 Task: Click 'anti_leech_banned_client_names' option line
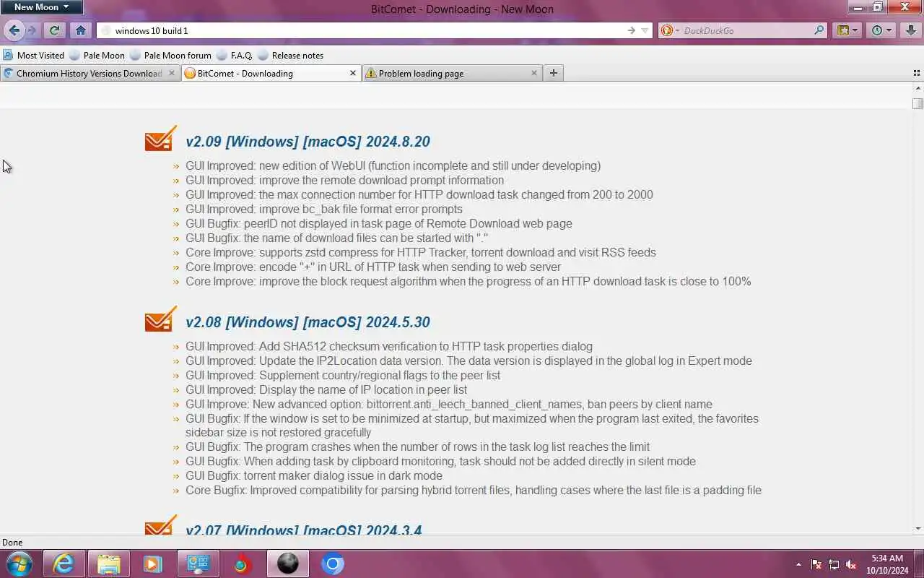pos(449,404)
